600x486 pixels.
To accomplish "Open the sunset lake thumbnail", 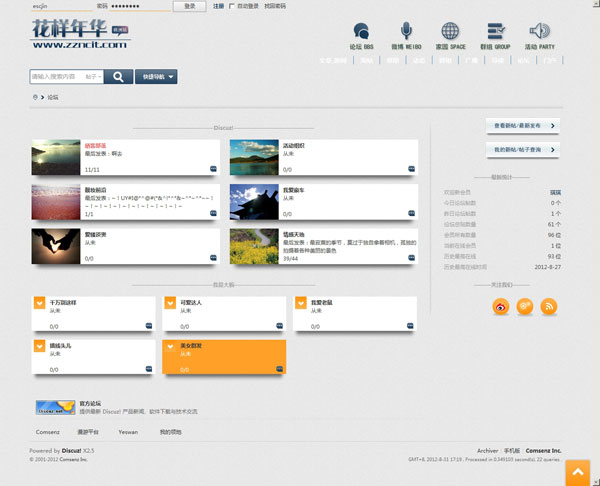I will [x=56, y=157].
